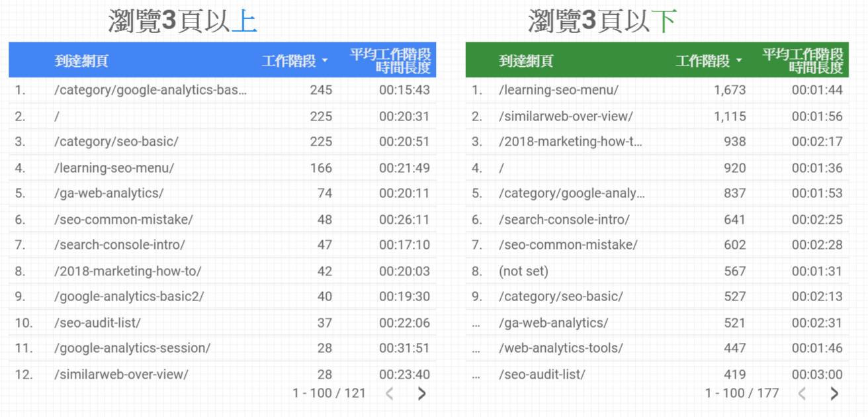868x417 pixels.
Task: Go to previous page in right table
Action: point(802,394)
